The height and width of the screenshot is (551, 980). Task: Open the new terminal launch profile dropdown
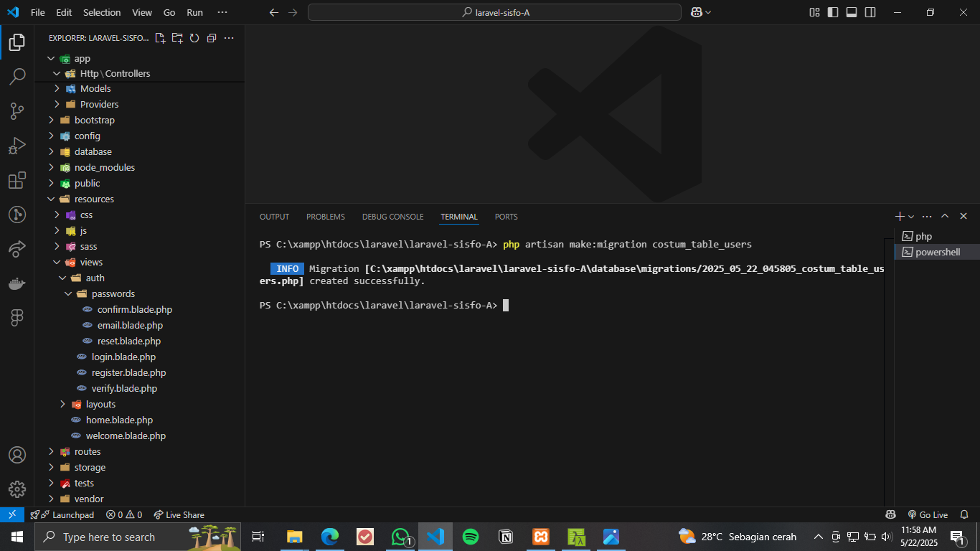tap(911, 217)
